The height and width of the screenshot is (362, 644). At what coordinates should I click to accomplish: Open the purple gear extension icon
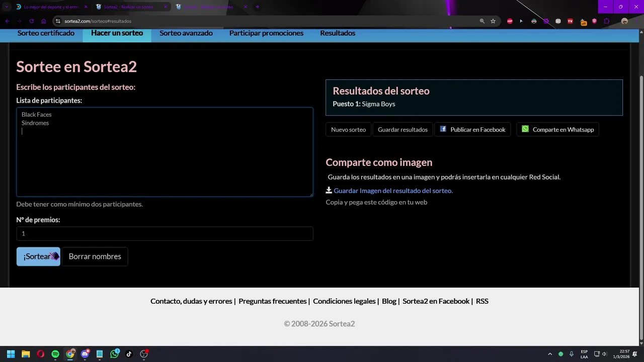click(546, 21)
